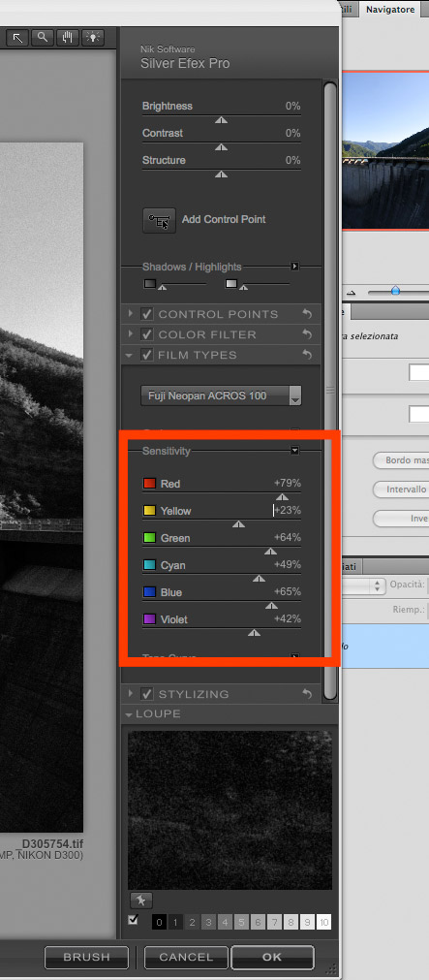This screenshot has width=429, height=980.
Task: Click the Violet sensitivity slider handle
Action: [254, 633]
